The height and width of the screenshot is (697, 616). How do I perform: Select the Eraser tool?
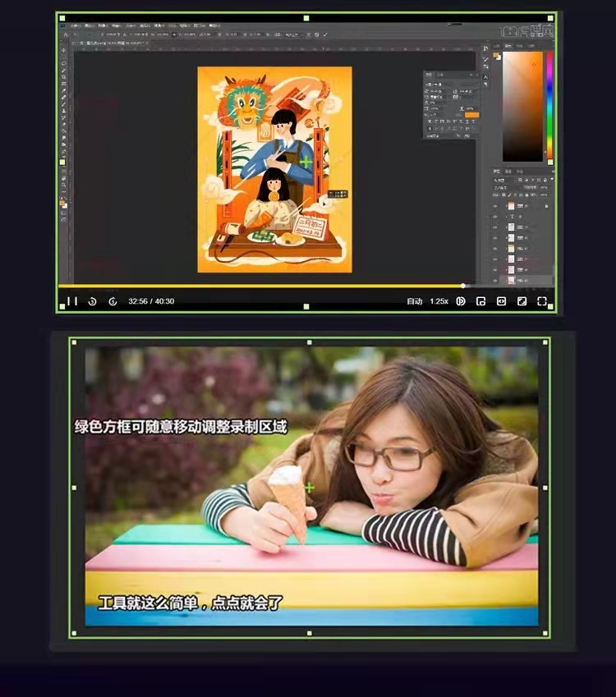coord(64,124)
